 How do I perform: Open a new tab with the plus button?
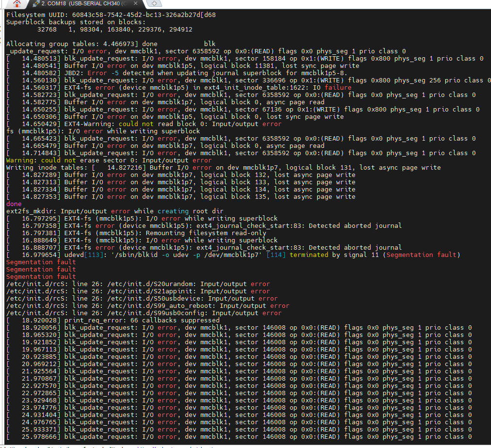tap(154, 3)
